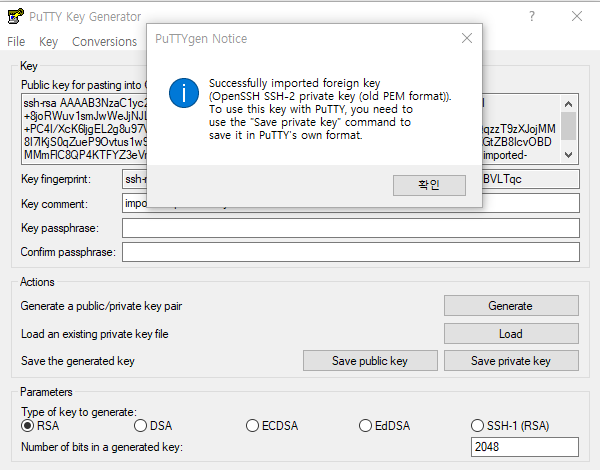Click the 'Save the generated key' label
The width and height of the screenshot is (600, 470).
coord(78,361)
